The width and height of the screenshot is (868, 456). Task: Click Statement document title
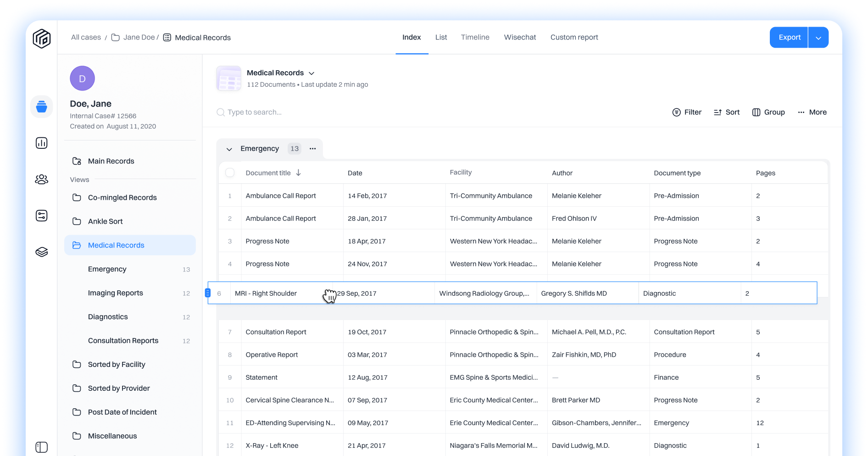click(262, 377)
